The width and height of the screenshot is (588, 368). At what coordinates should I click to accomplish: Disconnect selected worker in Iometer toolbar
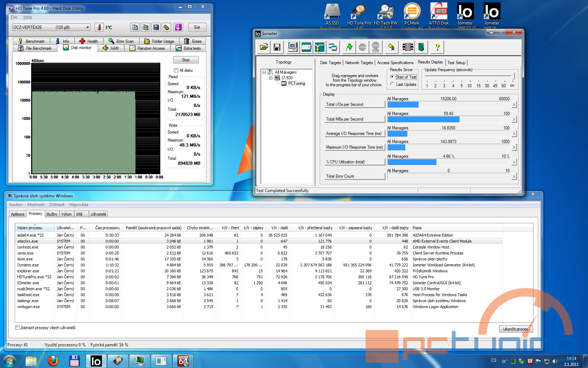click(408, 47)
